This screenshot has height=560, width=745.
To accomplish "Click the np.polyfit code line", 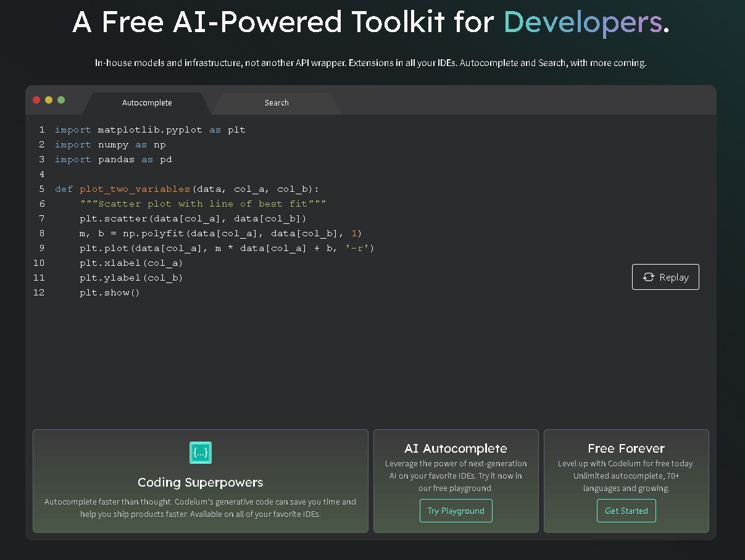I will tap(221, 233).
